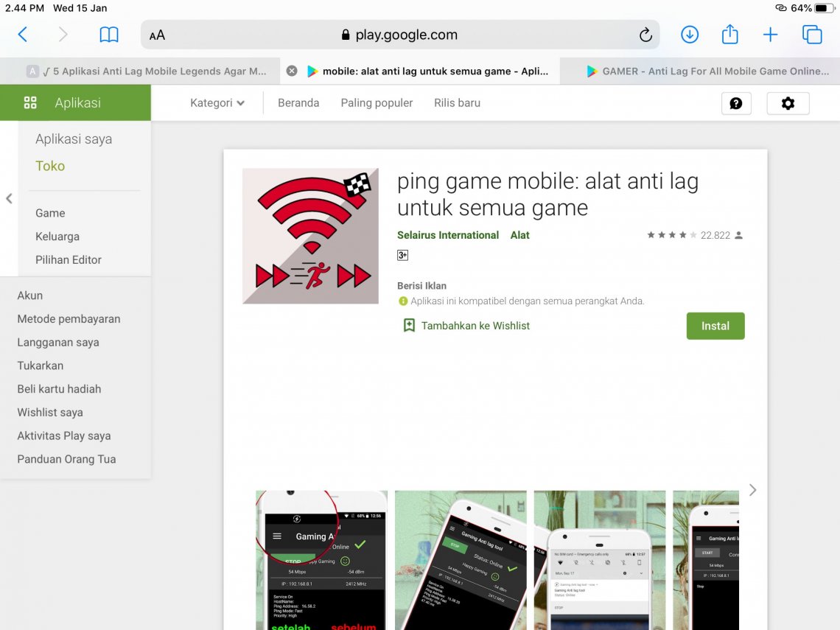Open Pilihan Editor link
The height and width of the screenshot is (630, 840).
click(x=69, y=260)
